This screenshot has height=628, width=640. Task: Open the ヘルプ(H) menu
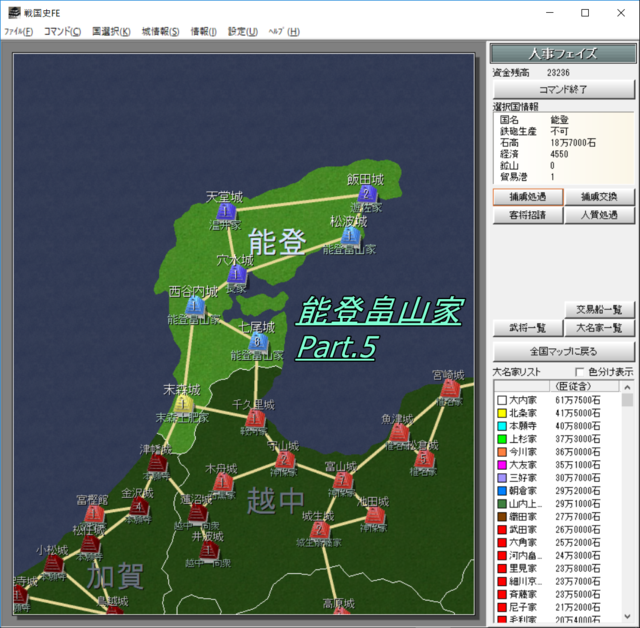tap(284, 32)
